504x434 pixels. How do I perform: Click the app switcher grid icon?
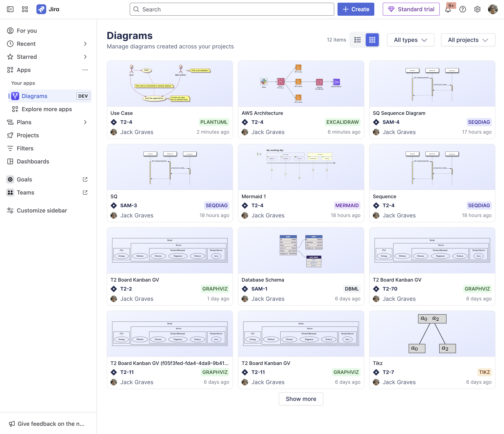tap(25, 9)
